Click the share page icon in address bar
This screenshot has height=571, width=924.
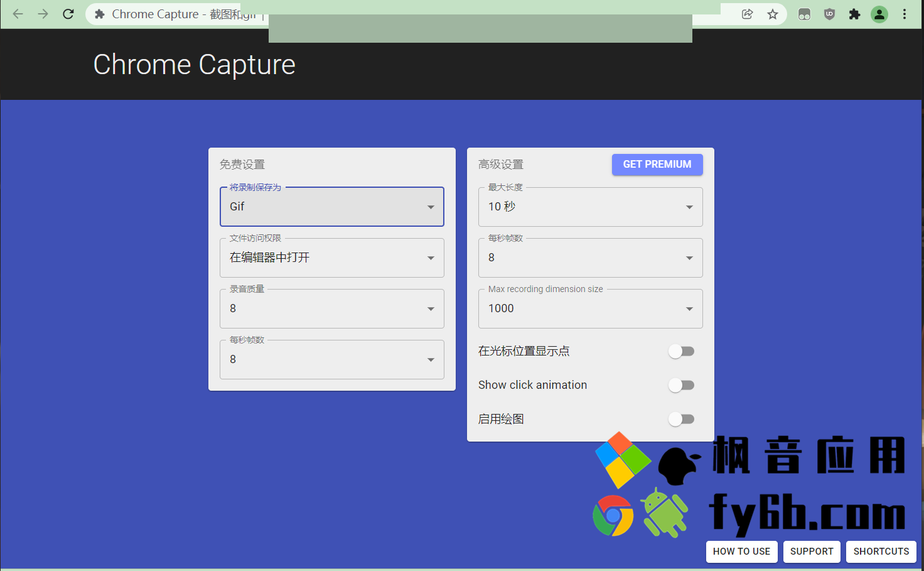(747, 14)
